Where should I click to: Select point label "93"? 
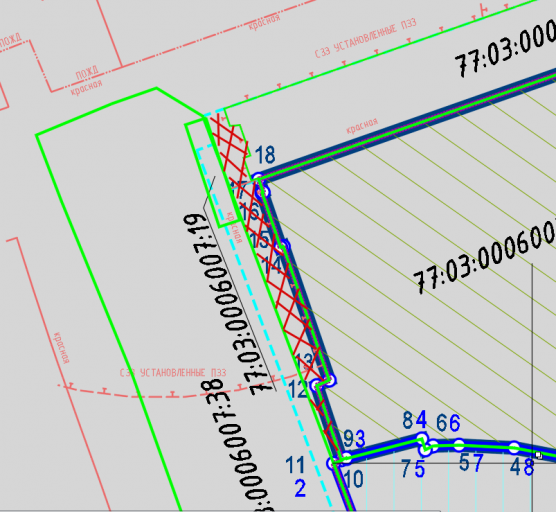click(354, 439)
